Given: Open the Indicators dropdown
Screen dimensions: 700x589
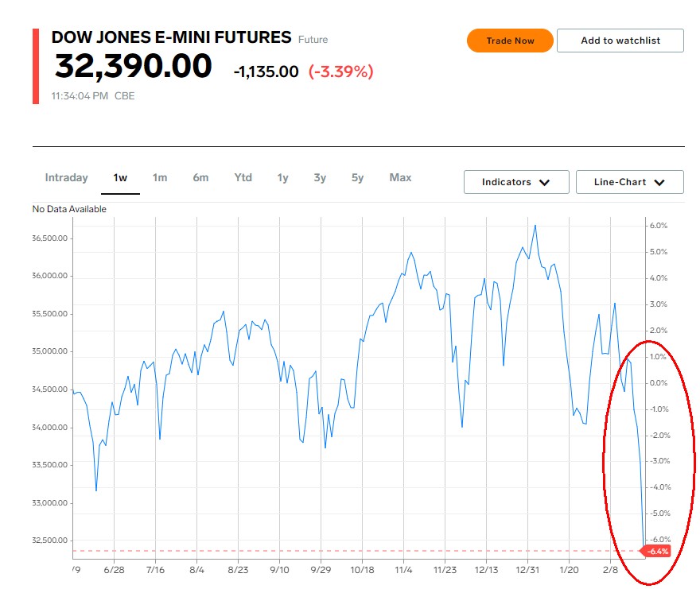Looking at the screenshot, I should pyautogui.click(x=516, y=182).
